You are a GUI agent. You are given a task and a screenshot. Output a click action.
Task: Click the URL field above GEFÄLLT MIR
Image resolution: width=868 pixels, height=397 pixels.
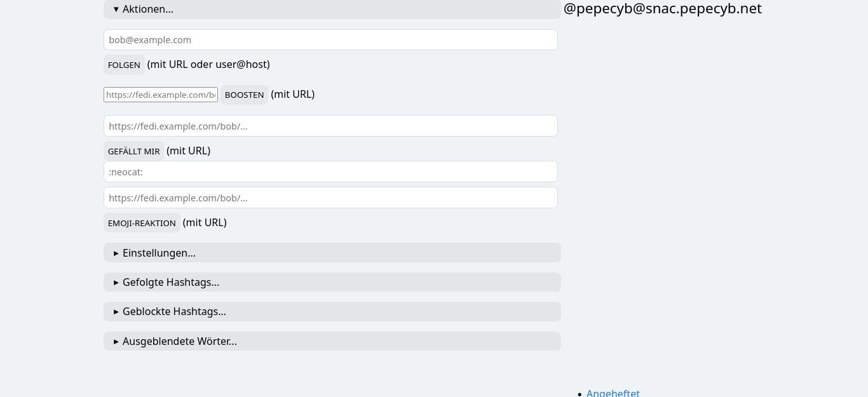(330, 126)
